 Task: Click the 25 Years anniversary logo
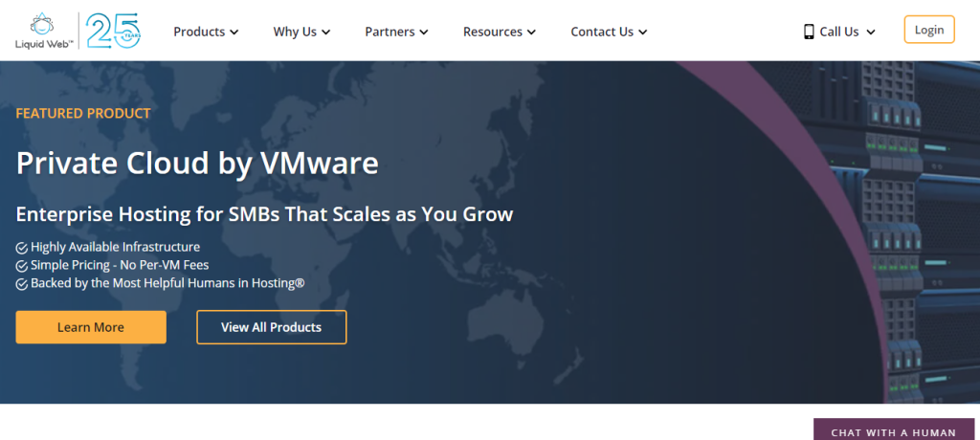click(x=113, y=31)
